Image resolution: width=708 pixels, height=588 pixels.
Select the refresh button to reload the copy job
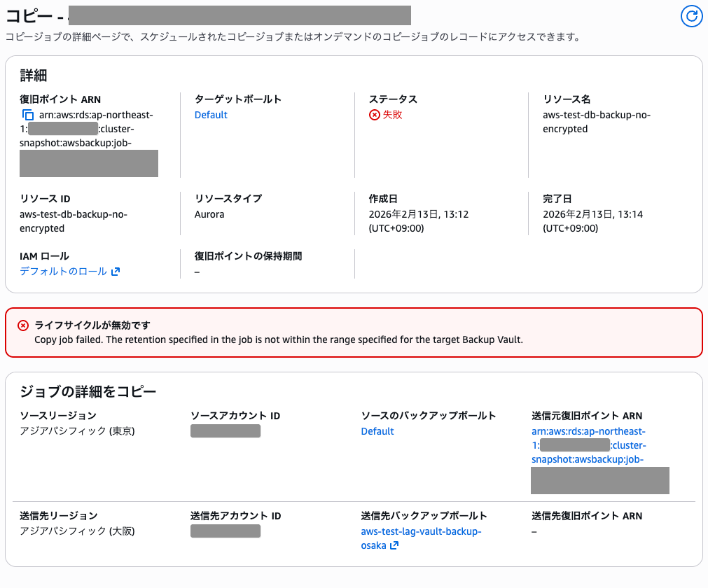[x=691, y=16]
